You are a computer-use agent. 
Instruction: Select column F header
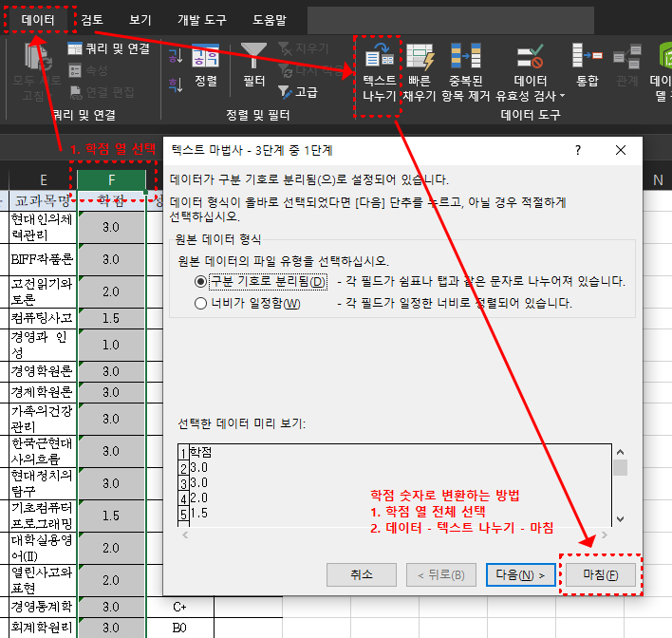112,179
